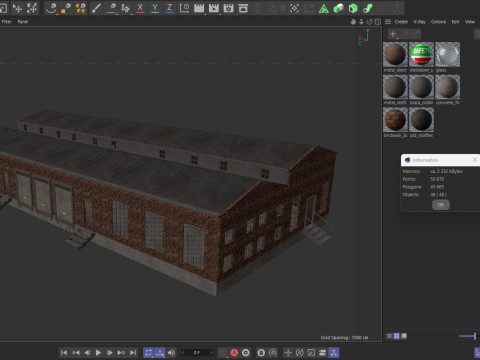The image size is (480, 360).
Task: Select the concrete material thumbnail
Action: (x=447, y=87)
